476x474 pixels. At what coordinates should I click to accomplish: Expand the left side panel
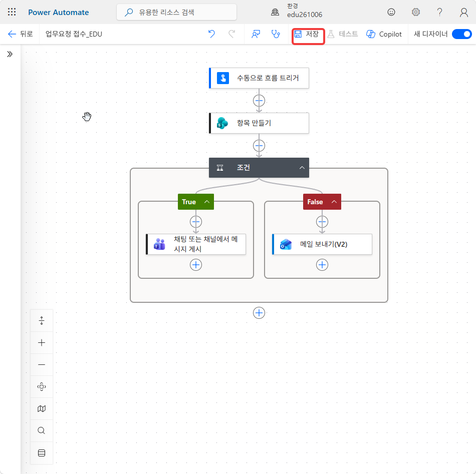point(10,54)
